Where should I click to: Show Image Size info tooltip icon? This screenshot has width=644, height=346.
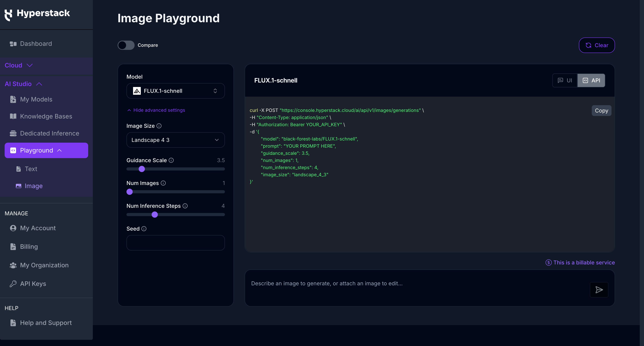(x=159, y=126)
